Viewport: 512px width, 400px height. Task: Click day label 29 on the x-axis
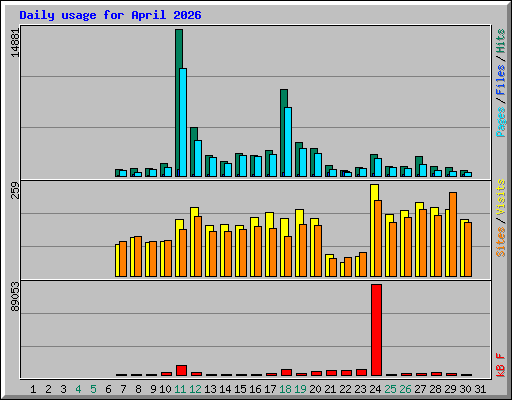pos(450,389)
